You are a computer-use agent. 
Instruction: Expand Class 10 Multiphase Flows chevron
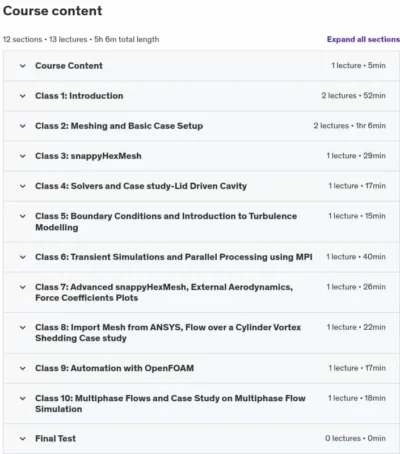coord(23,398)
